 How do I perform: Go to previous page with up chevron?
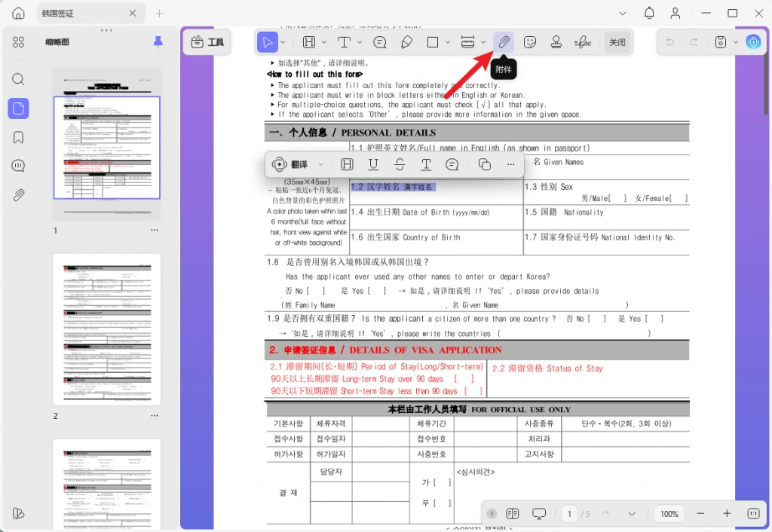(605, 513)
